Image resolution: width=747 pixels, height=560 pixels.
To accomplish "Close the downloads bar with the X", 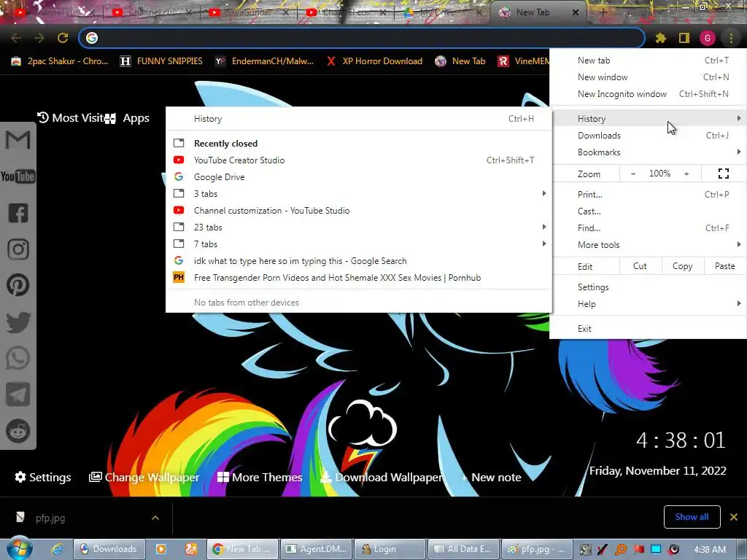I will [x=734, y=517].
